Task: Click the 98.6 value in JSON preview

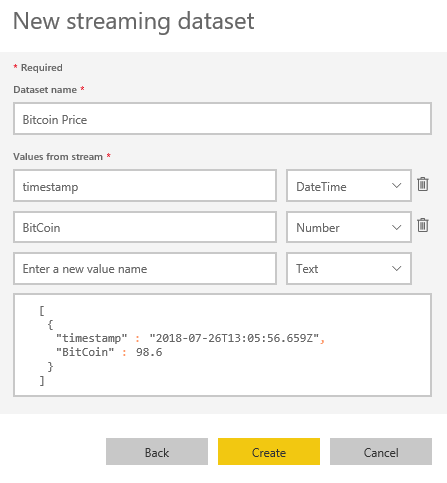Action: pyautogui.click(x=149, y=352)
